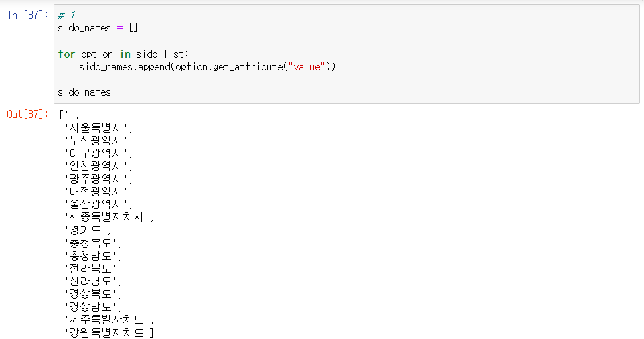Screen dimensions: 644x339
Task: Click '제주특별자치도' in the output
Action: click(109, 320)
